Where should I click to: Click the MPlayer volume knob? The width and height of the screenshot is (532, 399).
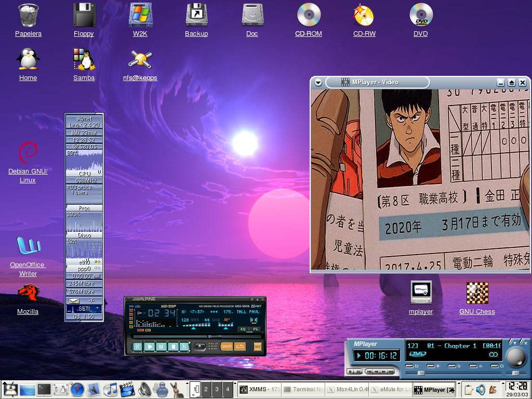(x=516, y=357)
